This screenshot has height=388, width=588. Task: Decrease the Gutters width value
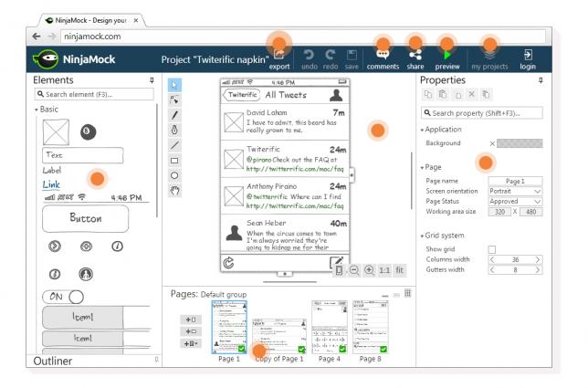[492, 270]
